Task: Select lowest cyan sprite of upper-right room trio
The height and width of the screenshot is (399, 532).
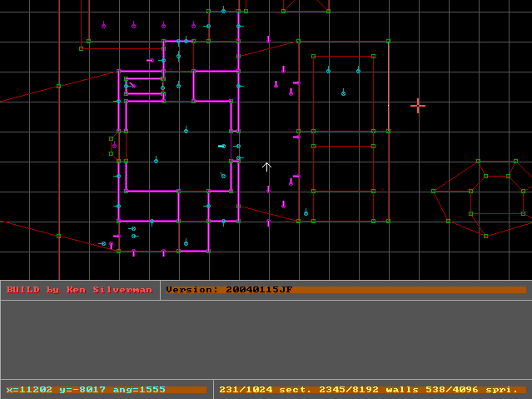Action: tap(343, 93)
